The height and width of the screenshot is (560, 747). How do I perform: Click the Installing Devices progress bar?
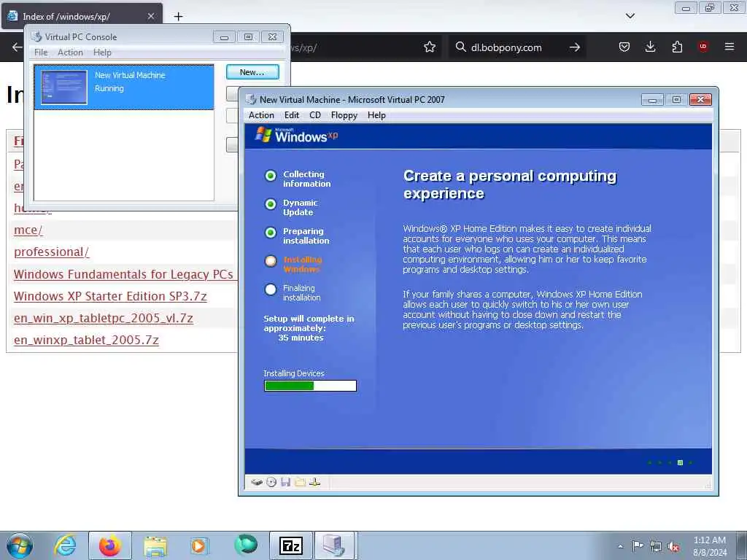tap(310, 386)
